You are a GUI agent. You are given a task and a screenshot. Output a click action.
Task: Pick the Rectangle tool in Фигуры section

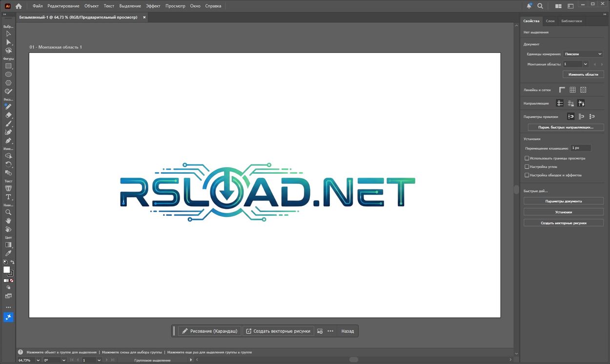pyautogui.click(x=8, y=66)
